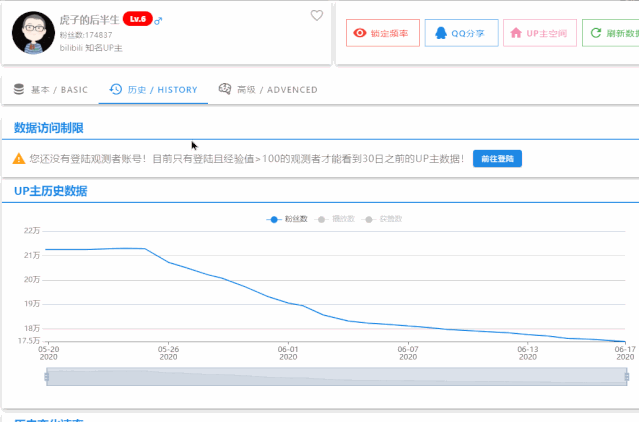Click the right handle of chart range slider
The height and width of the screenshot is (422, 639).
point(626,376)
